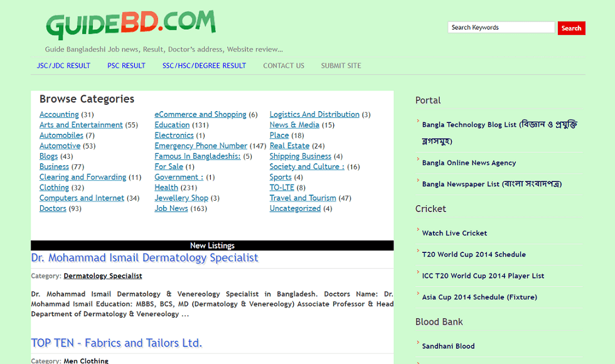Open Dr. Mohammad Ismail Dermatology Specialist listing
Viewport: 615px width, 364px height.
pos(145,257)
